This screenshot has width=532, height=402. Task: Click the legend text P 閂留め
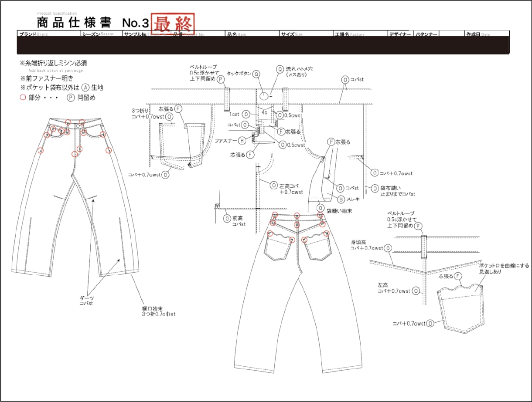(x=81, y=98)
